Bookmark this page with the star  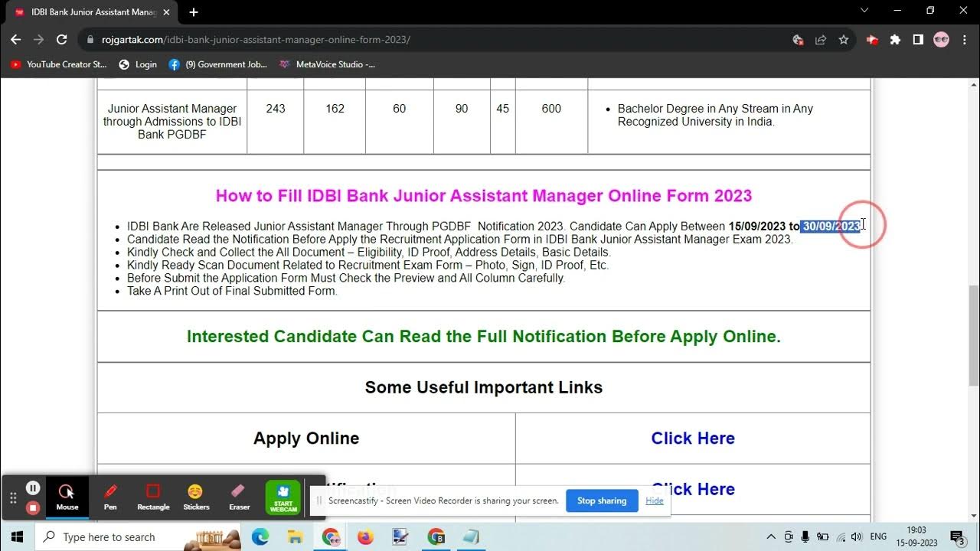pyautogui.click(x=844, y=40)
